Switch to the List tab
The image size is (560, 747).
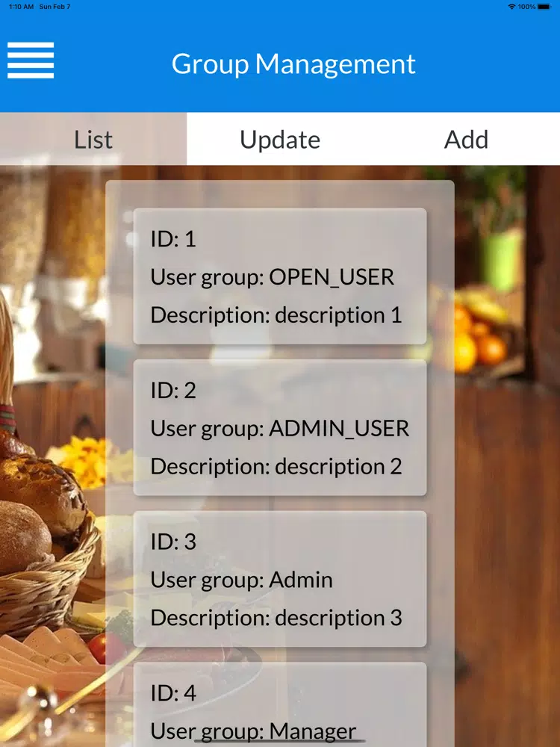pyautogui.click(x=93, y=139)
